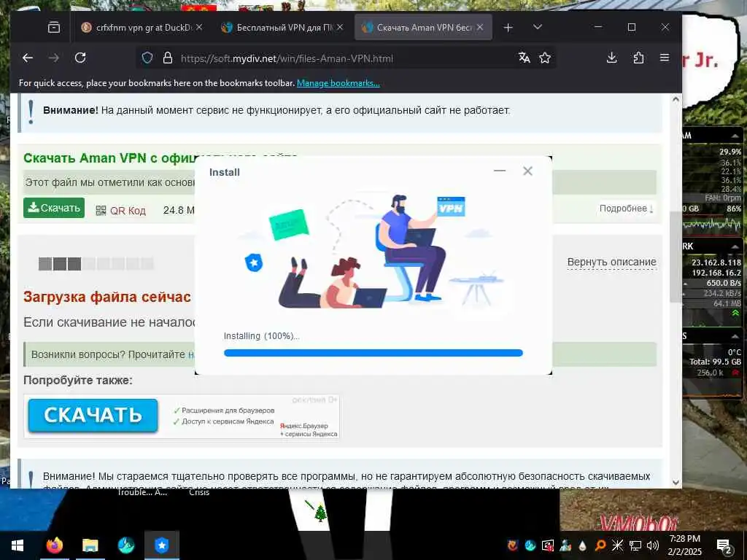Switch to crfxfnm vpn DuckDuckGo tab
Viewport: 747px width, 560px height.
(x=142, y=28)
